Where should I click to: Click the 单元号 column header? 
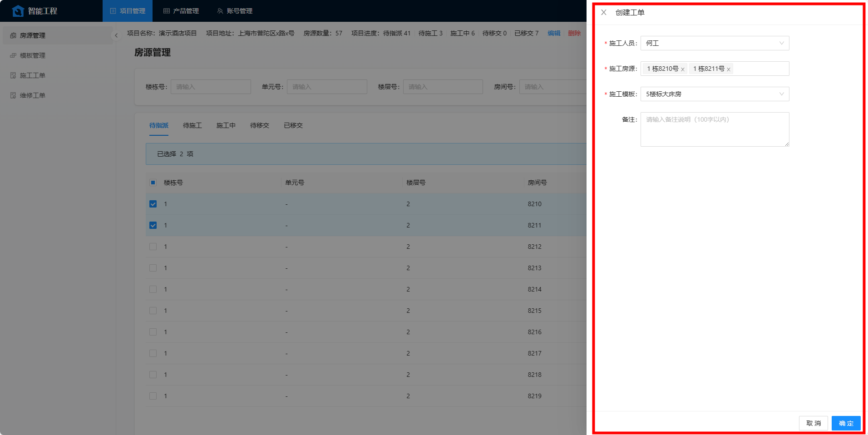pyautogui.click(x=295, y=183)
